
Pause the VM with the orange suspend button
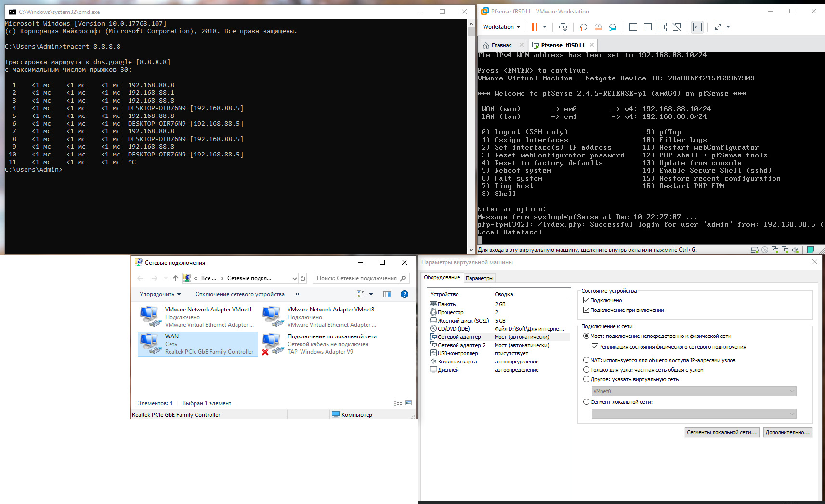535,27
